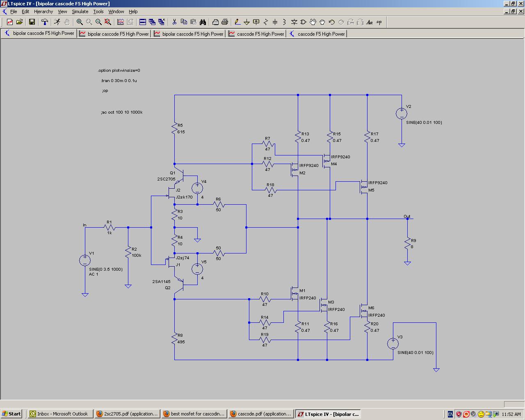The height and width of the screenshot is (420, 525).
Task: Switch to first bipolar cascode schematic tab
Action: tap(39, 34)
